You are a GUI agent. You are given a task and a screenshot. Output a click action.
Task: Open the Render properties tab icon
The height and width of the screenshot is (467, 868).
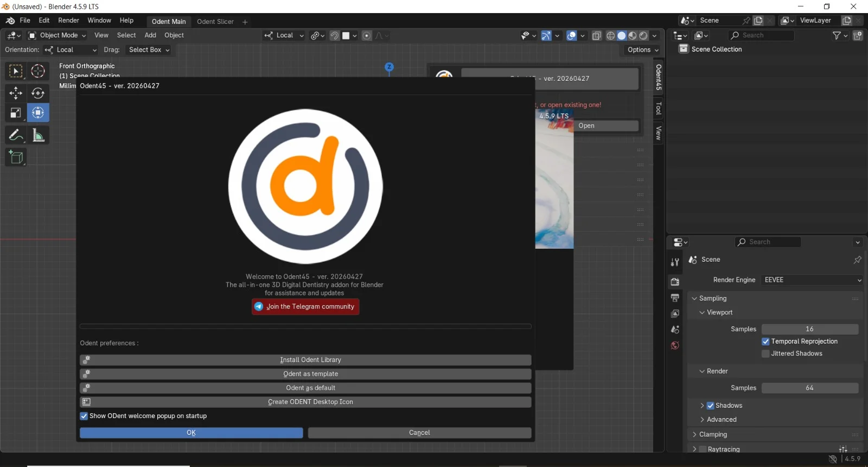point(675,282)
